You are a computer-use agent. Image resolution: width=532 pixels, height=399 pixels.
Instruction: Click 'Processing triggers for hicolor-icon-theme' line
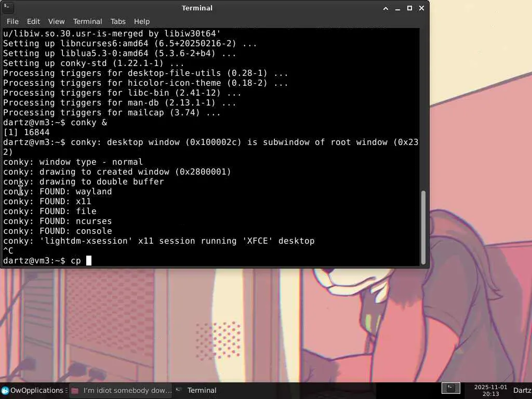[145, 83]
